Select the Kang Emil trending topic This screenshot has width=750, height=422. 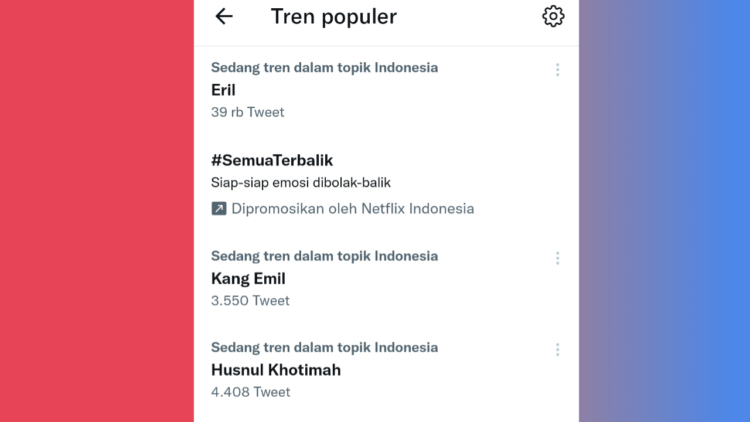click(x=248, y=278)
